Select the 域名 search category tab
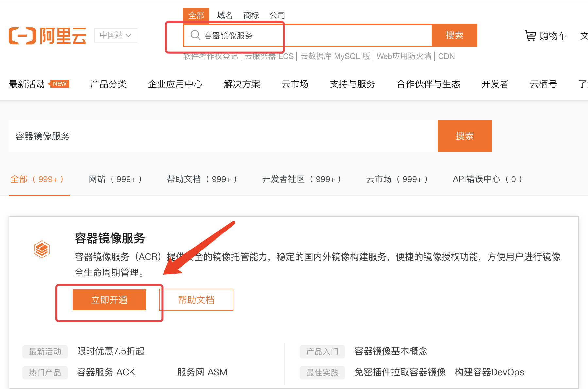This screenshot has height=389, width=588. (225, 15)
